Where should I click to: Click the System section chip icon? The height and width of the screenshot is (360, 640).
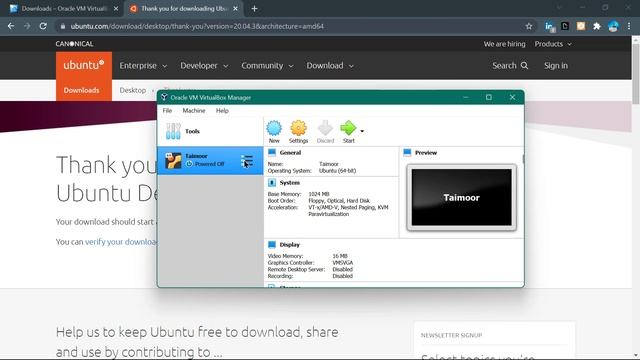pyautogui.click(x=272, y=183)
